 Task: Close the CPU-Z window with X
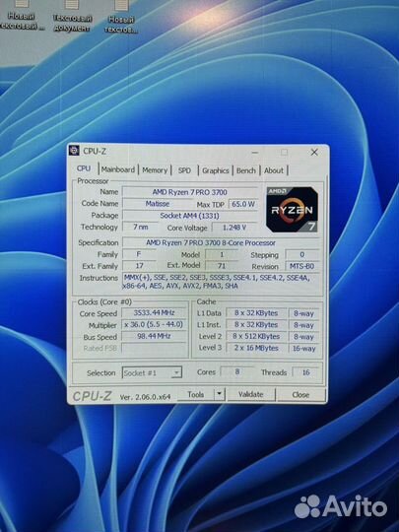(x=314, y=153)
